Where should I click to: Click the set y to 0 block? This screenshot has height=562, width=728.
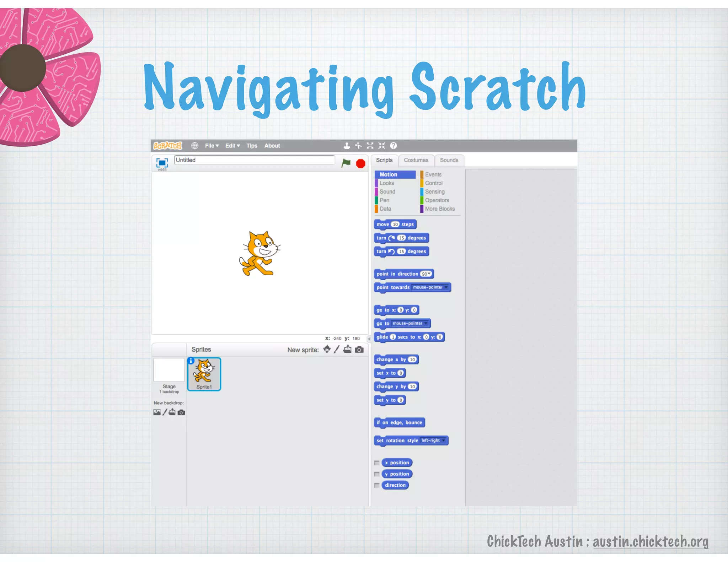tap(390, 400)
